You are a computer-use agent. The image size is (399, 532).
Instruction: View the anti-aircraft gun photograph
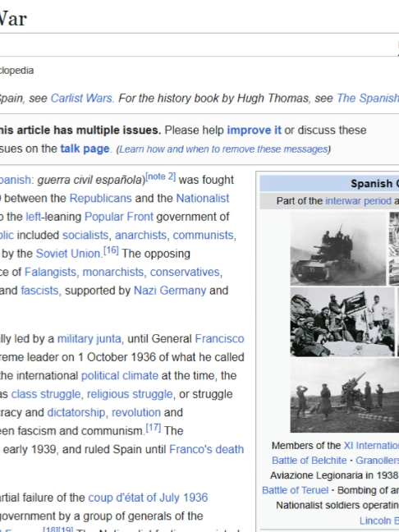pyautogui.click(x=344, y=396)
